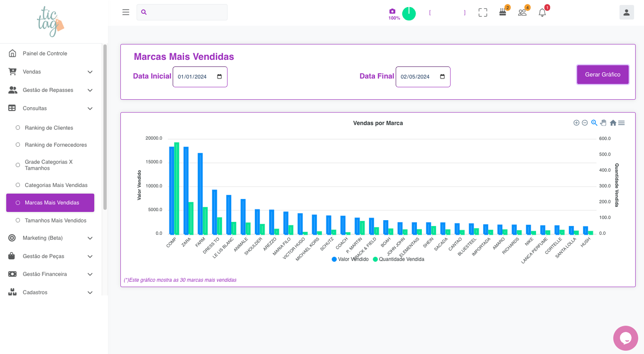Select Marcas Mais Vendidas menu item
Viewport: 644px width, 354px height.
[50, 202]
